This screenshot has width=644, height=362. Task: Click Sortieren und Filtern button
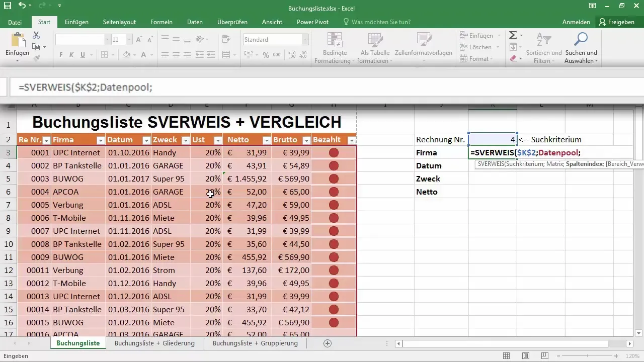(x=544, y=48)
